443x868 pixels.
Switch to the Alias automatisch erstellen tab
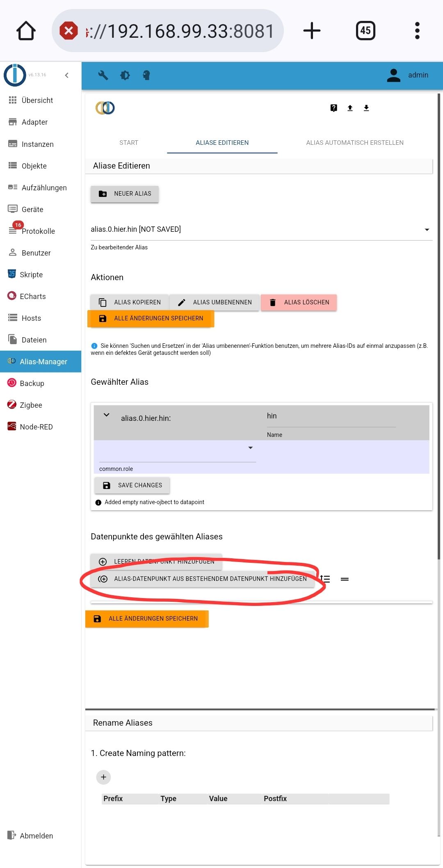(x=355, y=143)
